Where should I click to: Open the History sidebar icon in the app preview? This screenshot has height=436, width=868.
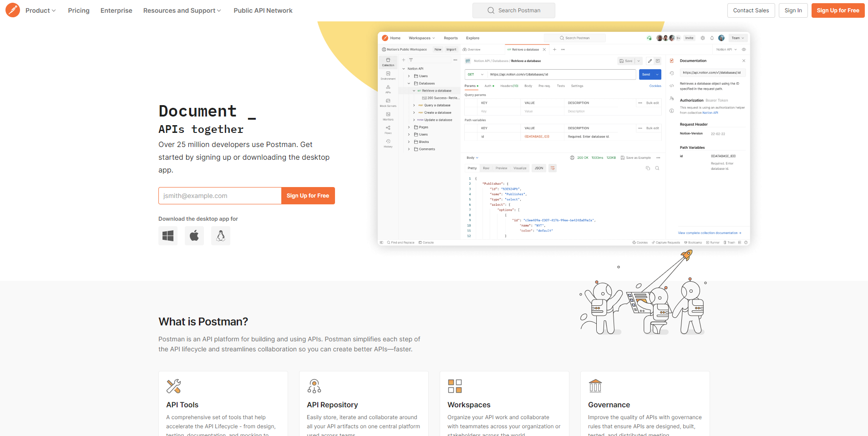click(x=388, y=144)
